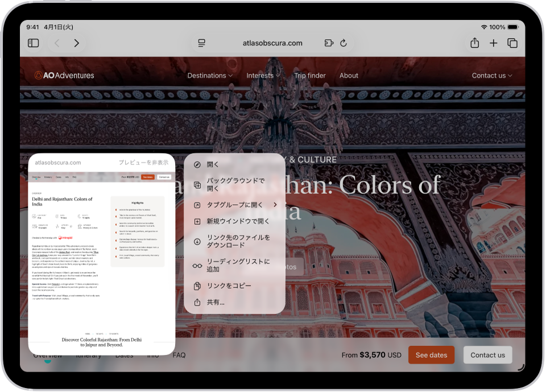546x392 pixels.
Task: Open the Destinations dropdown
Action: click(x=210, y=76)
